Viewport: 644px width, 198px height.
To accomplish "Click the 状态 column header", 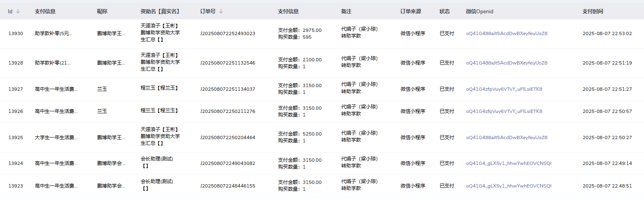I will (x=445, y=11).
